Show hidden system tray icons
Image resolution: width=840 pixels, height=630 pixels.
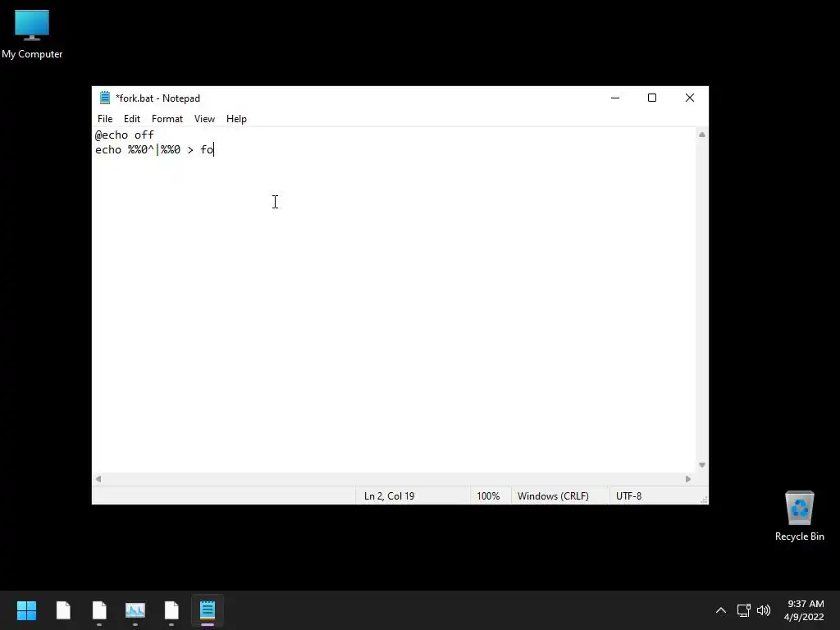pos(721,610)
